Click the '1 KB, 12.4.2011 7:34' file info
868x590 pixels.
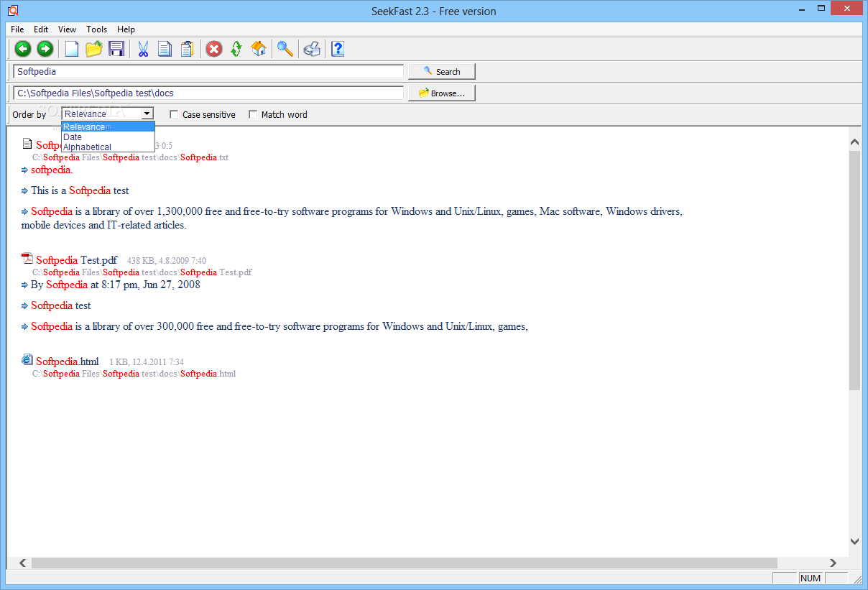coord(147,362)
